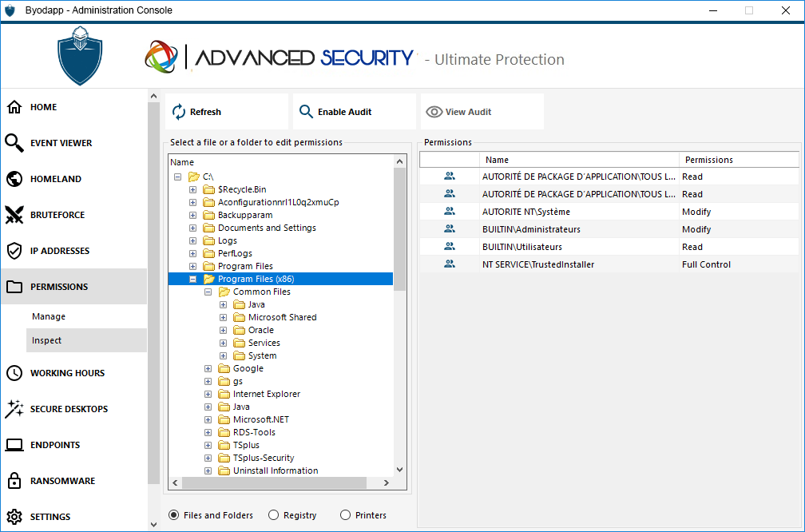The image size is (805, 532).
Task: Select the Oracle folder row
Action: click(x=261, y=330)
